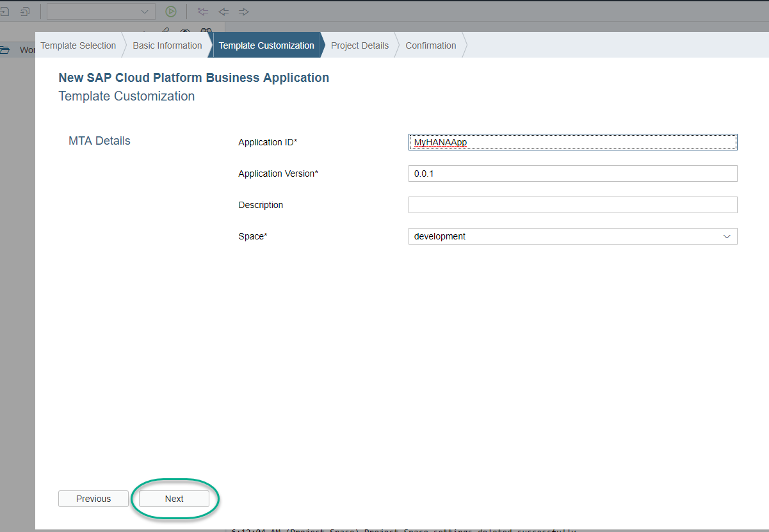Go to the Basic Information step
Screen dimensions: 769x532
tap(167, 45)
